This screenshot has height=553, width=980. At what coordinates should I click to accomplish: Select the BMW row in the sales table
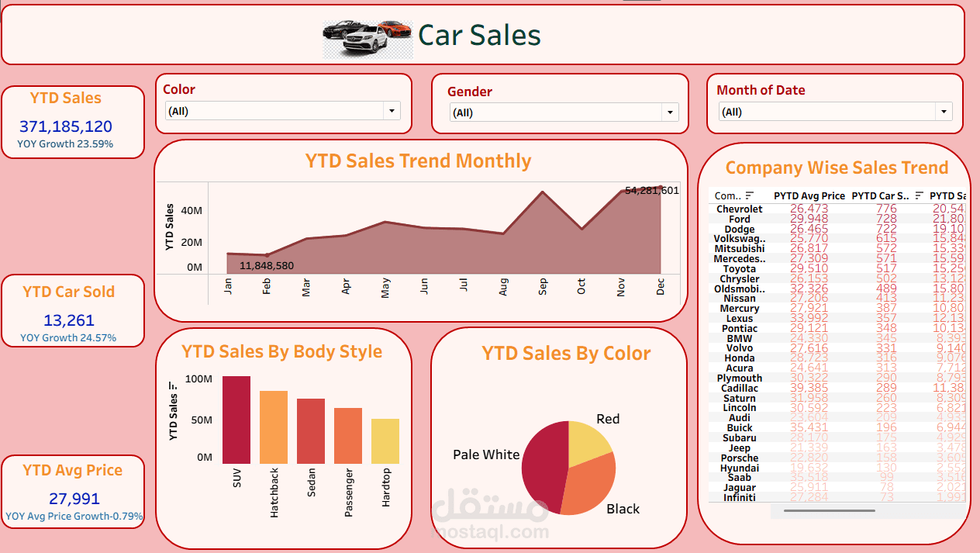tap(740, 337)
